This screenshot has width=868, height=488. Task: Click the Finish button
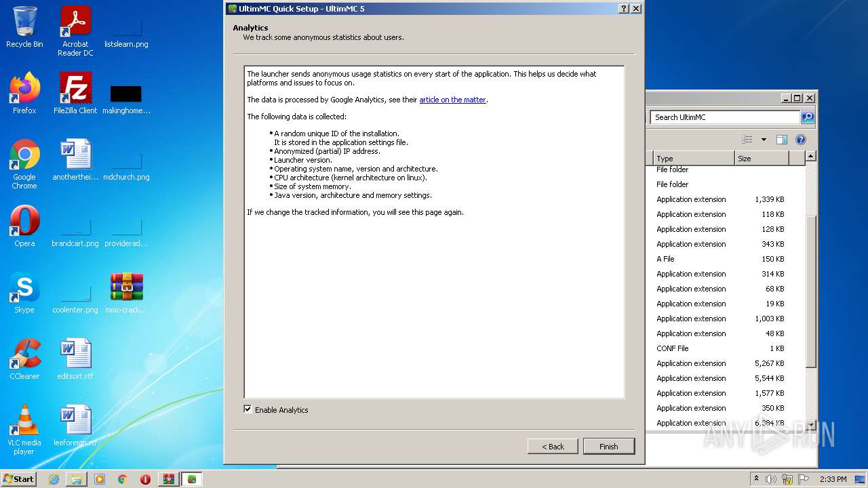[608, 446]
